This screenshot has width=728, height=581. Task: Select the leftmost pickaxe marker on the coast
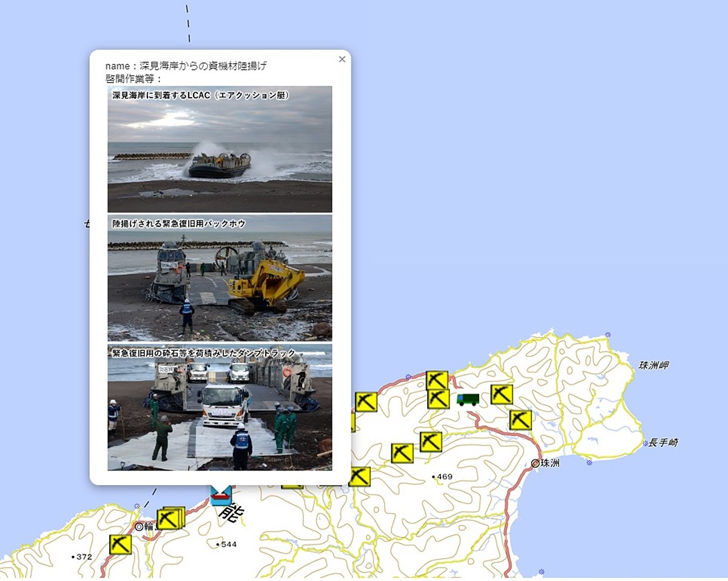[x=366, y=402]
